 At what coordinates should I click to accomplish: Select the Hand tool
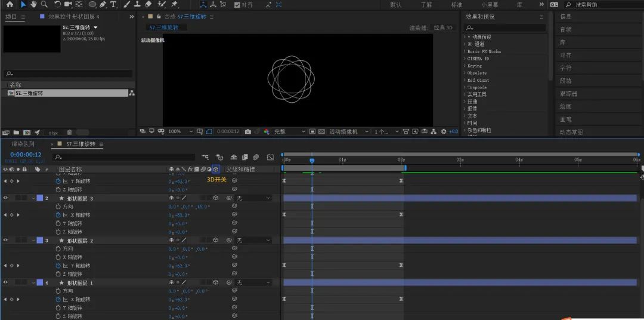(33, 5)
